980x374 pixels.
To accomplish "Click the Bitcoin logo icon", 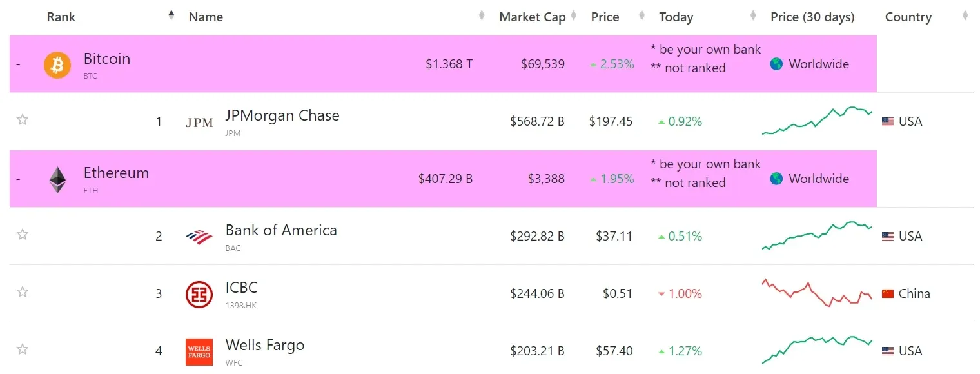I will pos(57,64).
